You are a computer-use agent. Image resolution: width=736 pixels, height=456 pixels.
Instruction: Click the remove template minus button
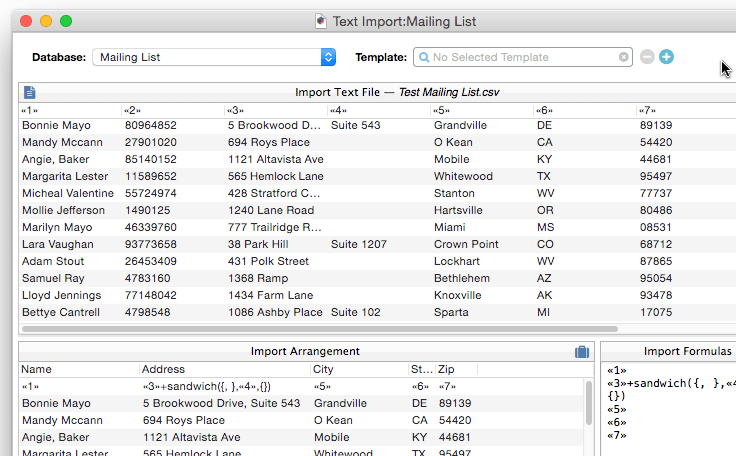coord(647,57)
